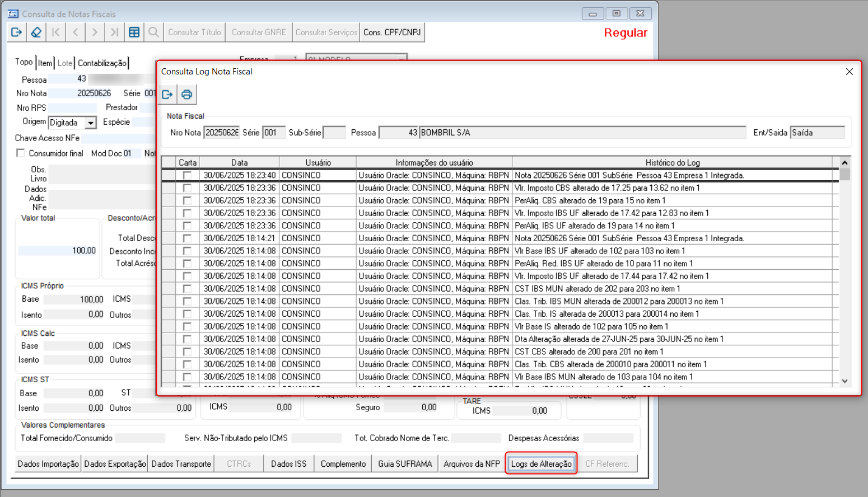Check Carta box for 'CST IBS MUN alterado' row
The image size is (868, 497).
pyautogui.click(x=187, y=289)
